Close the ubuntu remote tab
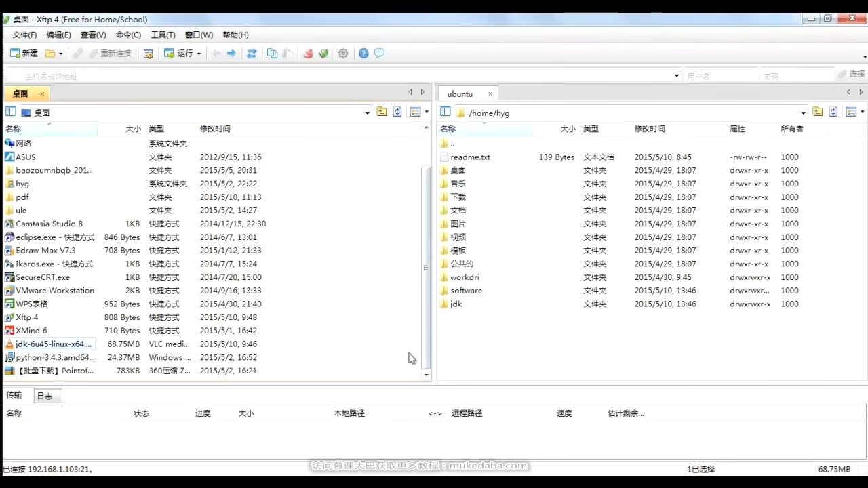 [490, 94]
